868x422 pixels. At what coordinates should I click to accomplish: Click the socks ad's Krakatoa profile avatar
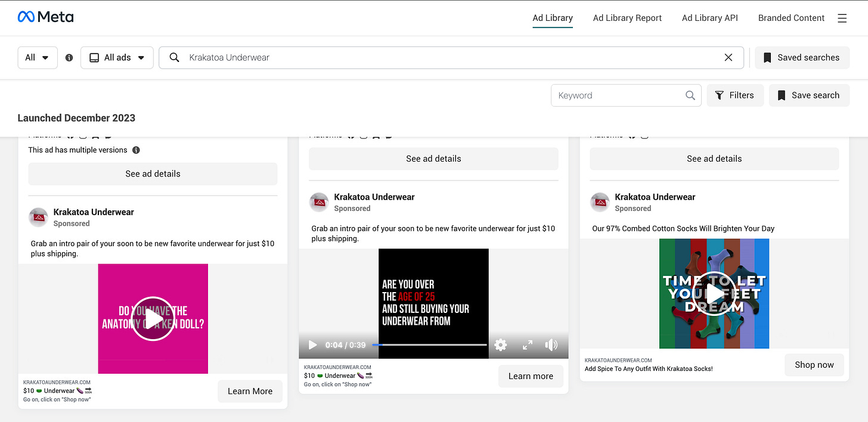[600, 202]
